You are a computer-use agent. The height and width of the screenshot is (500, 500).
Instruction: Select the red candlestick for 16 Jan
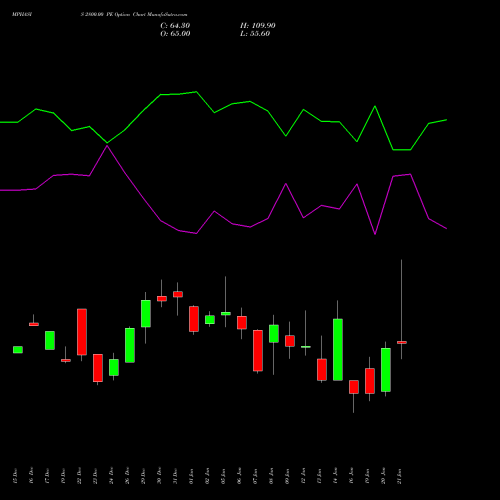(x=354, y=387)
